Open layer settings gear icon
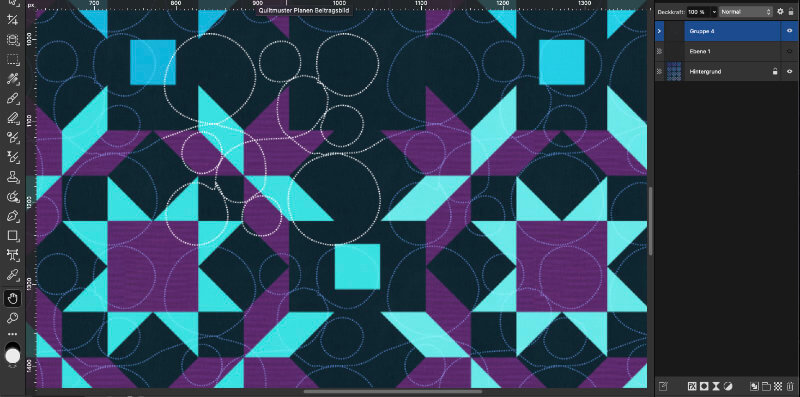 point(780,11)
